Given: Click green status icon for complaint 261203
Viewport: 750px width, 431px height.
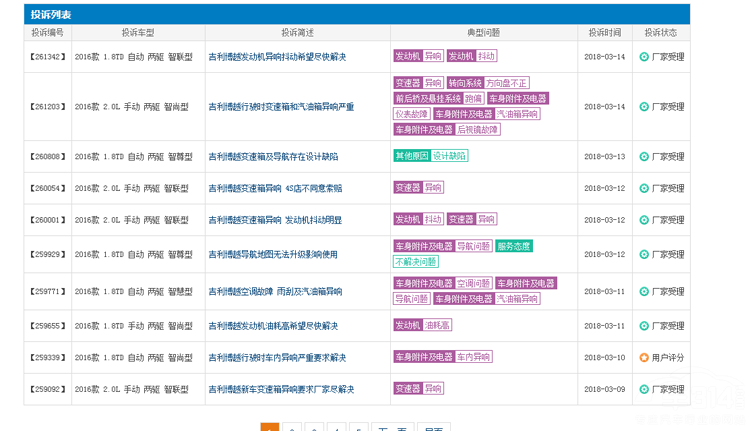Looking at the screenshot, I should [644, 107].
